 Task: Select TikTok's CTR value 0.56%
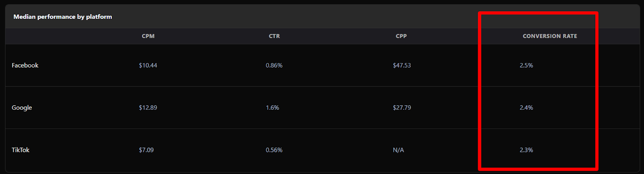[274, 150]
